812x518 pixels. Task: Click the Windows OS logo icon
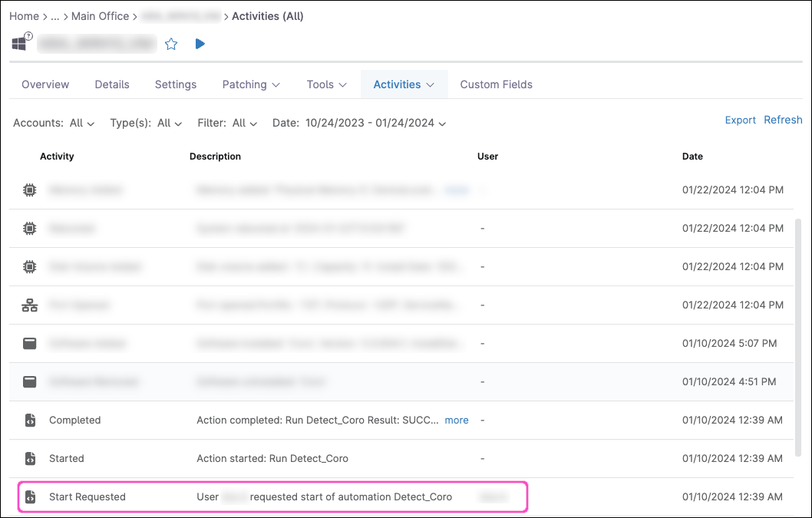[x=19, y=44]
